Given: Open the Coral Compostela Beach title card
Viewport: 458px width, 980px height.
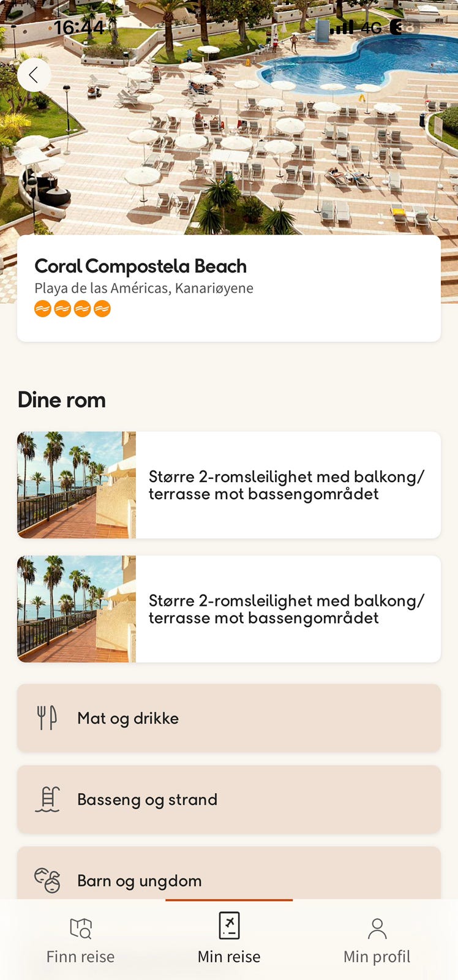Looking at the screenshot, I should 229,288.
